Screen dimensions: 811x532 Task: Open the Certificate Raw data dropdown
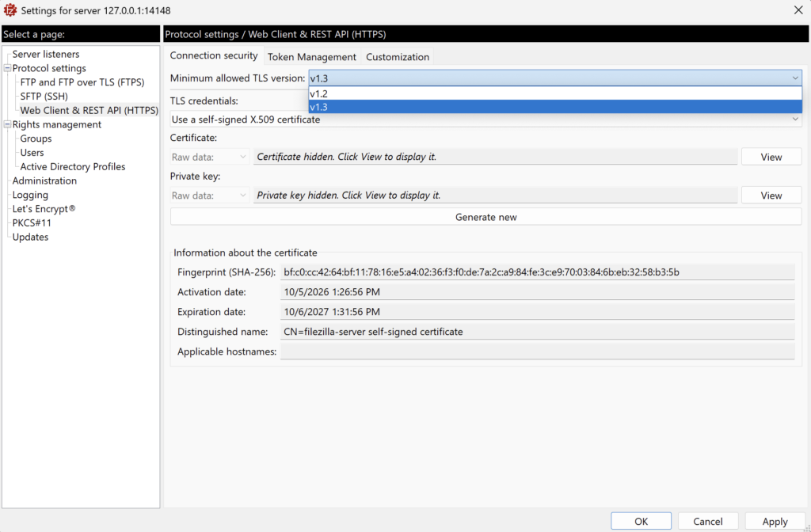click(209, 158)
